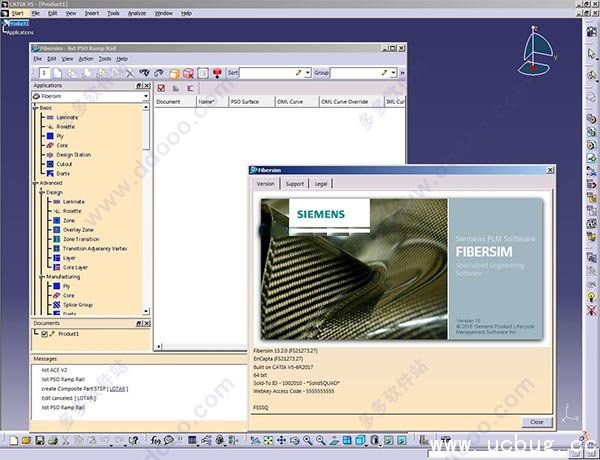Screen dimensions: 600x460
Task: Click the red check filter icon
Action: coord(162,88)
